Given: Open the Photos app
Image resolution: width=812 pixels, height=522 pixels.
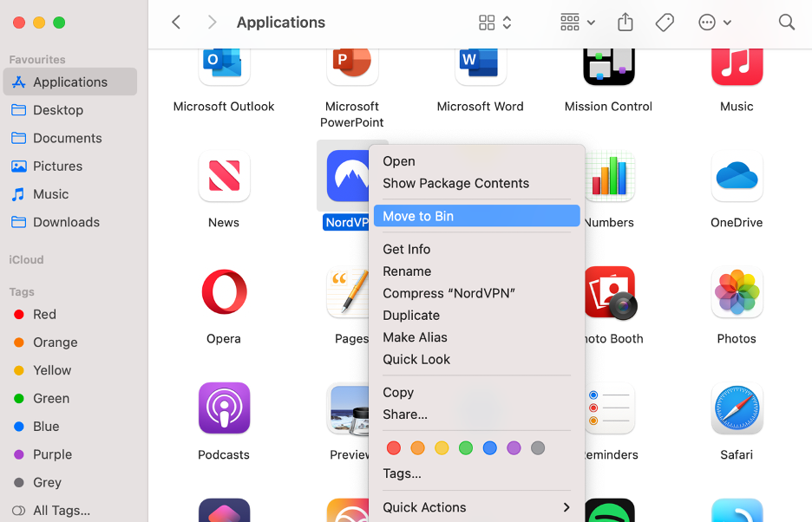Looking at the screenshot, I should point(737,292).
